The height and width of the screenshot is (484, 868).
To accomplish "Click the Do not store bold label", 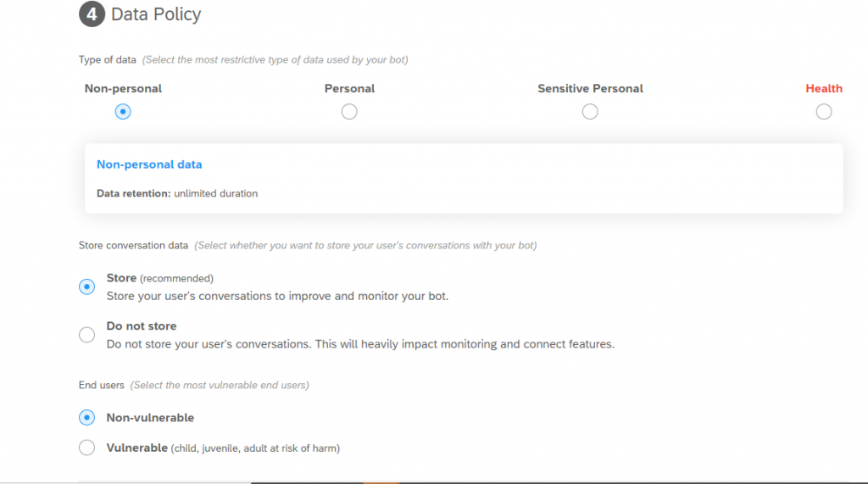I will pyautogui.click(x=142, y=326).
